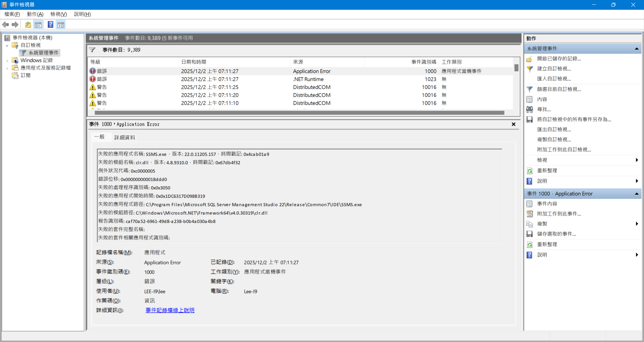Viewport: 644px width, 342px height.
Task: Click 尋找 binoculars icon in actions pane
Action: pos(530,109)
